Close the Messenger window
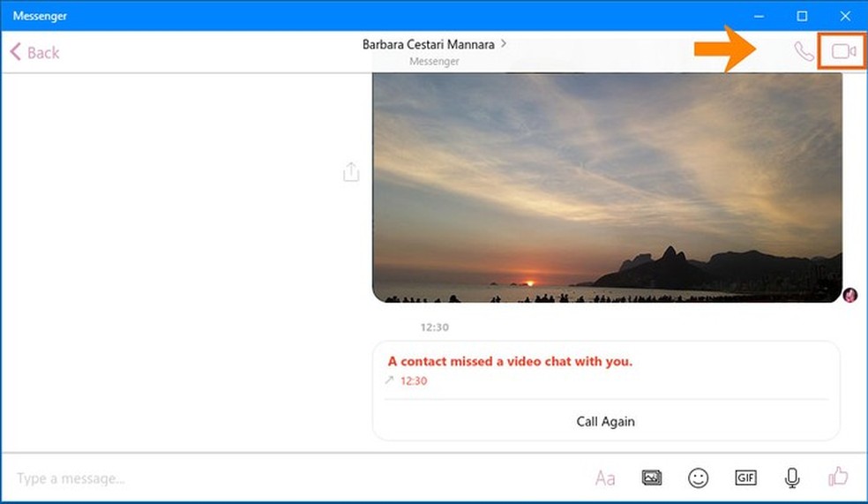Viewport: 868px width, 504px height. (845, 16)
